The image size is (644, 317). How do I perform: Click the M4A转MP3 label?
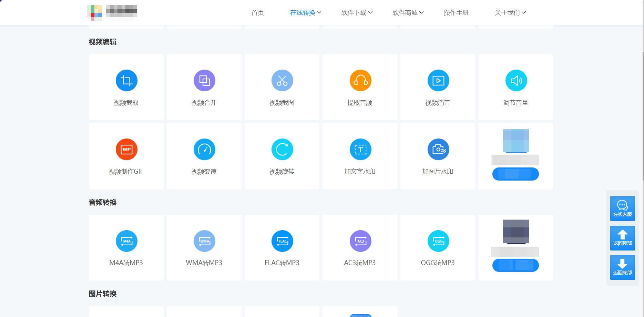pos(126,263)
